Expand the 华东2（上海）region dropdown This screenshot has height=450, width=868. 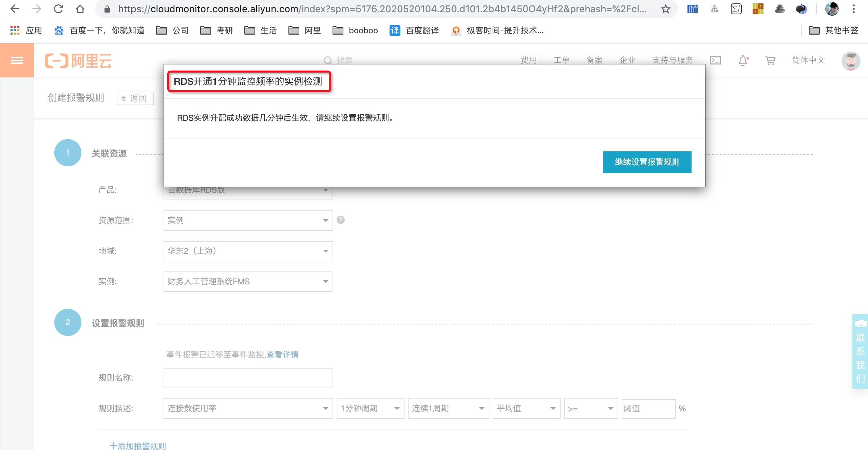248,251
